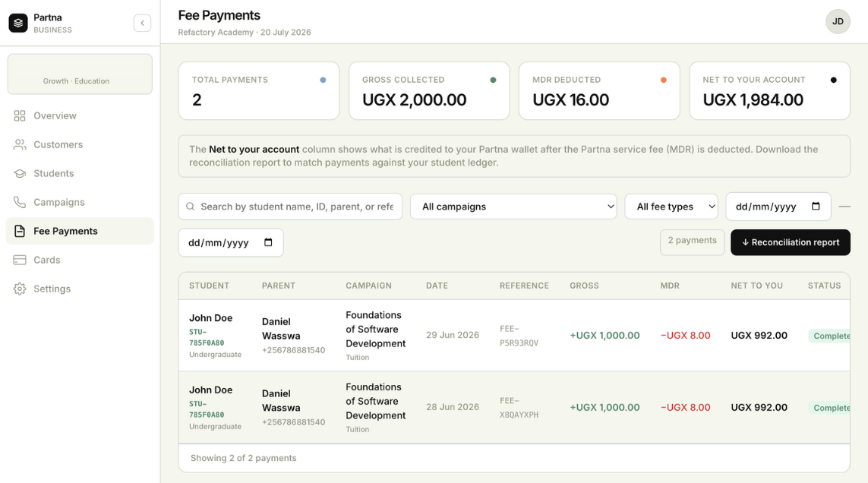Click the first dd/mm/yyyy start date field
The height and width of the screenshot is (483, 868).
coord(778,207)
